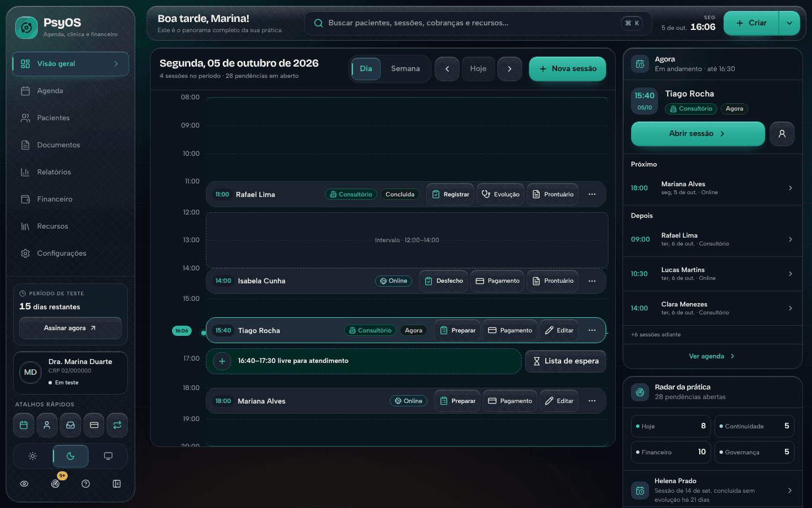Click Abrir sessão for Tiago Rocha
This screenshot has width=812, height=508.
(x=698, y=134)
